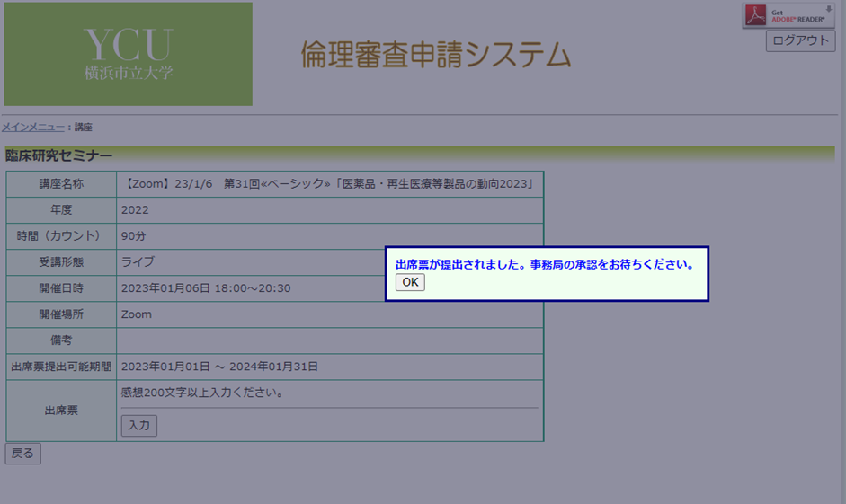Click the ライブ attendance format value

coord(138,262)
